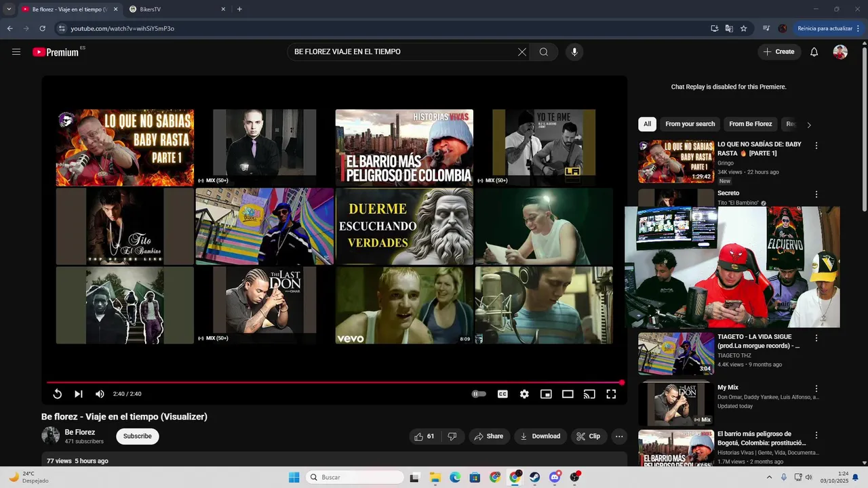Viewport: 868px width, 488px height.
Task: Play end-screen Tito El Bambino video
Action: pyautogui.click(x=125, y=226)
